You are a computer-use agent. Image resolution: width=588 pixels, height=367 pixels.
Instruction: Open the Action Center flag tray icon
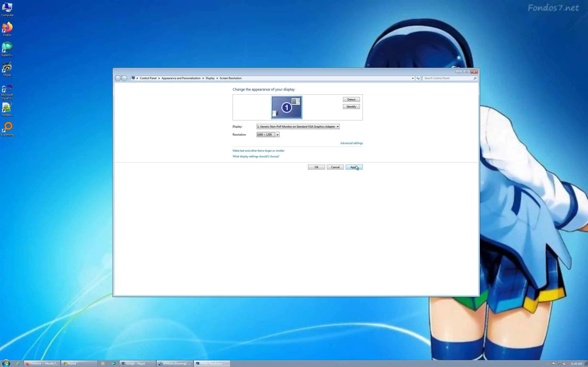coord(554,364)
